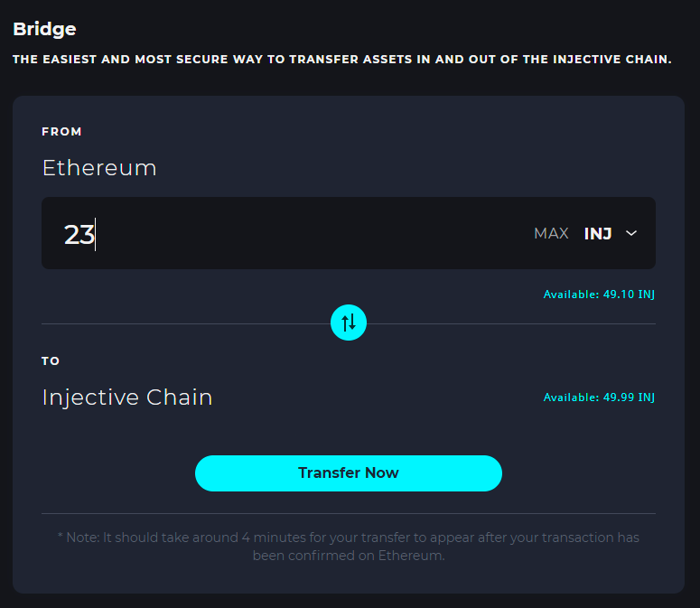This screenshot has width=700, height=608.
Task: Swap the from and to chains
Action: click(x=349, y=323)
